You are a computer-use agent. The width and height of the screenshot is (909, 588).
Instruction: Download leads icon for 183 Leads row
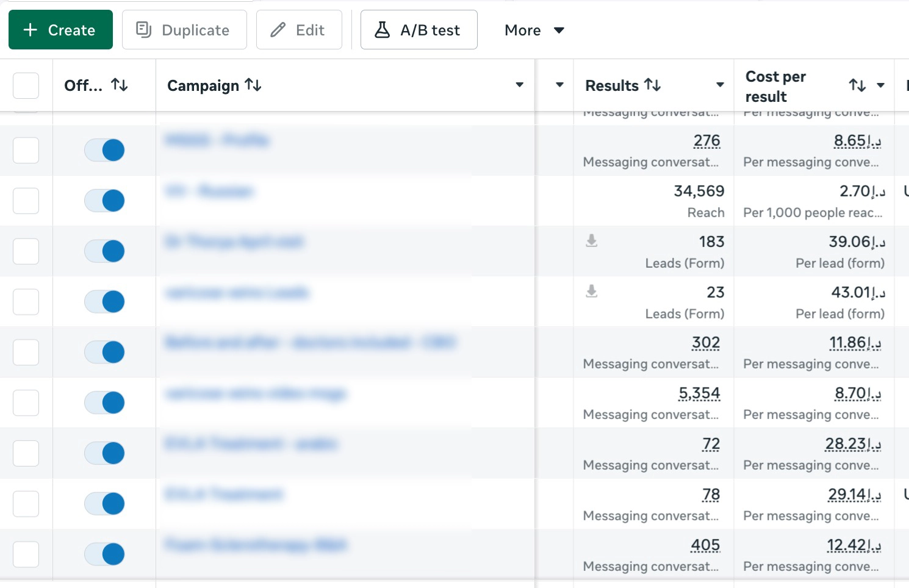click(x=592, y=240)
